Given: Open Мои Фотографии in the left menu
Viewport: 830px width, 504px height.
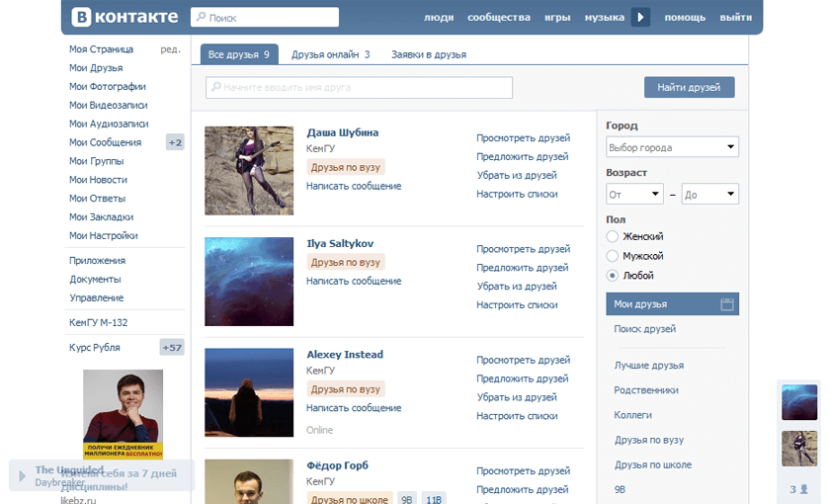Looking at the screenshot, I should point(108,86).
